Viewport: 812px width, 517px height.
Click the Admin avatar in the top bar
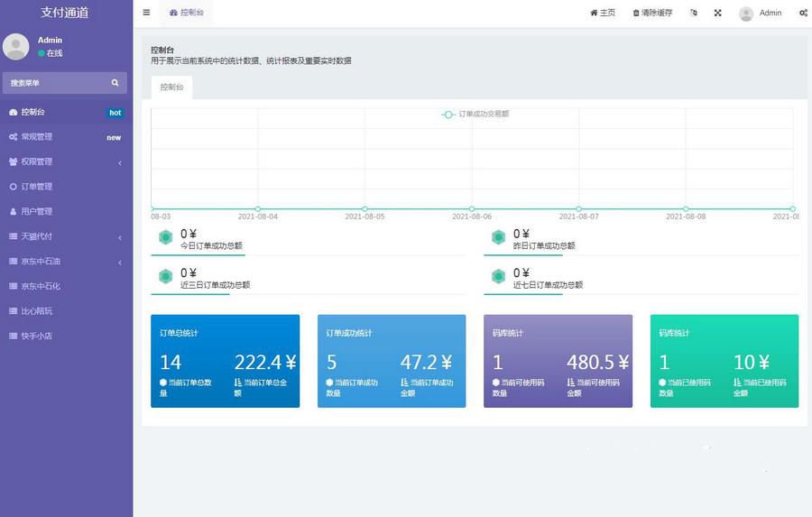[x=746, y=14]
